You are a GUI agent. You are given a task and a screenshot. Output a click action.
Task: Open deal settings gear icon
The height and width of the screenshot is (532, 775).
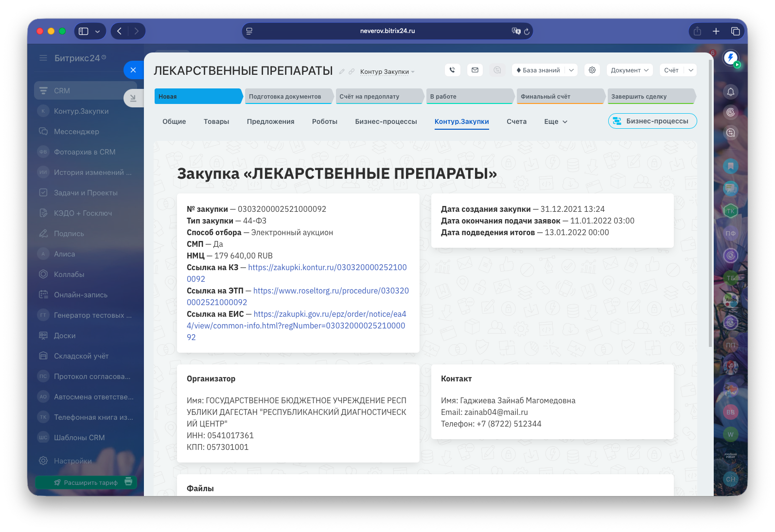pos(592,70)
